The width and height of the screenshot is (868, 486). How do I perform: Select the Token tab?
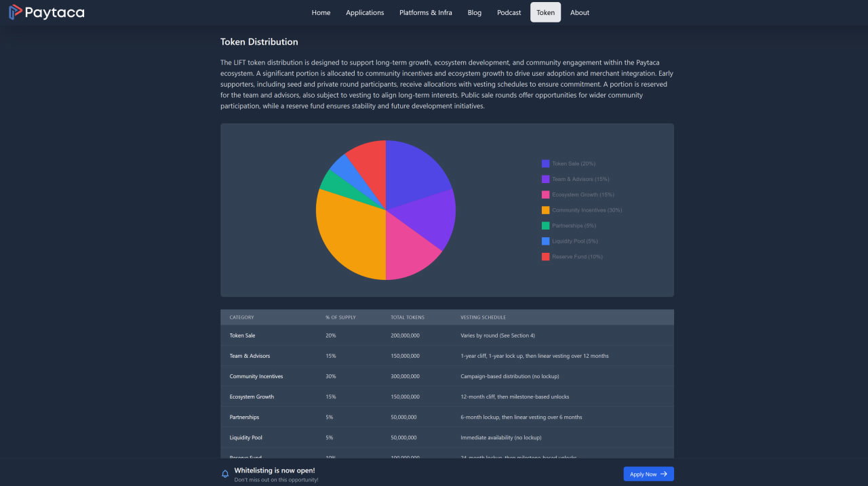545,12
